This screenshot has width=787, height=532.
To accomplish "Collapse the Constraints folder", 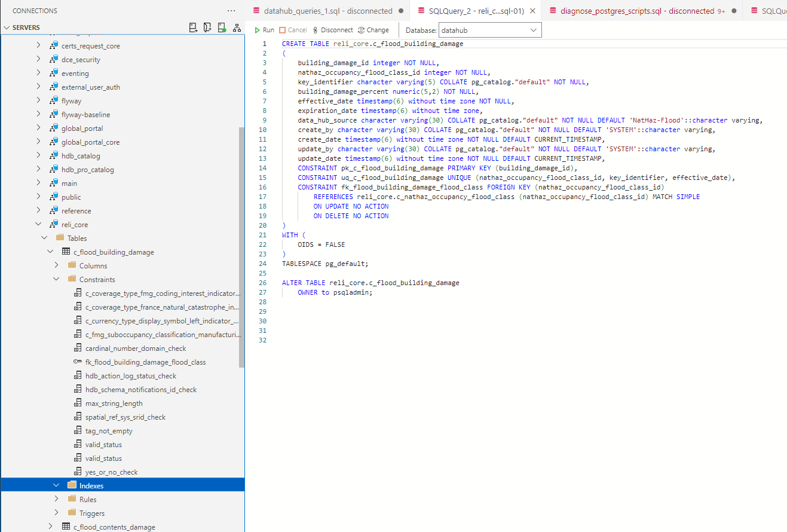I will (56, 279).
